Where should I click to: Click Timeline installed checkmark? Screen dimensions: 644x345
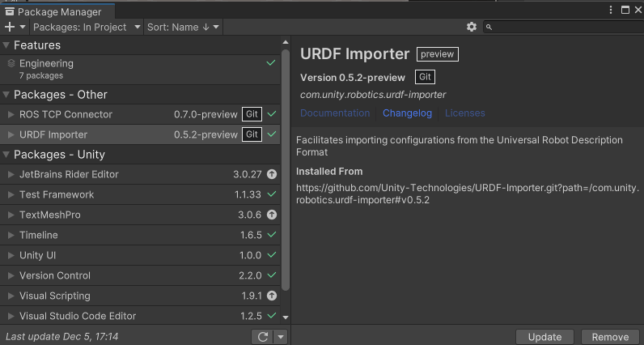272,235
